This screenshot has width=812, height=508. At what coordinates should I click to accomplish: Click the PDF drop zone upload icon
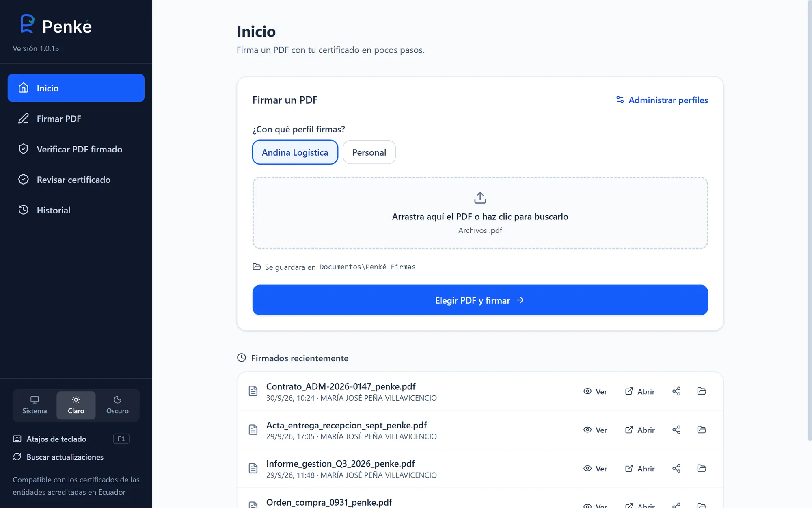click(480, 198)
